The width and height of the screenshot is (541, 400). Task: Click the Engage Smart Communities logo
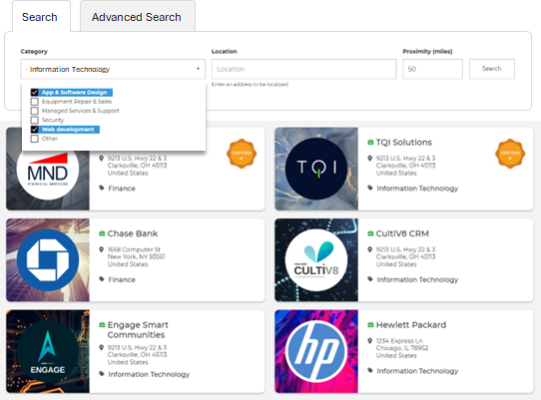click(x=48, y=351)
